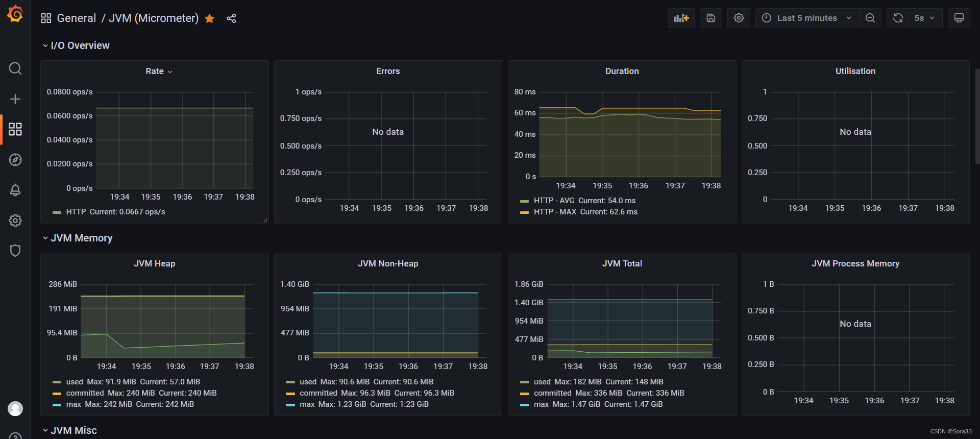Click the Add panel icon

click(681, 18)
